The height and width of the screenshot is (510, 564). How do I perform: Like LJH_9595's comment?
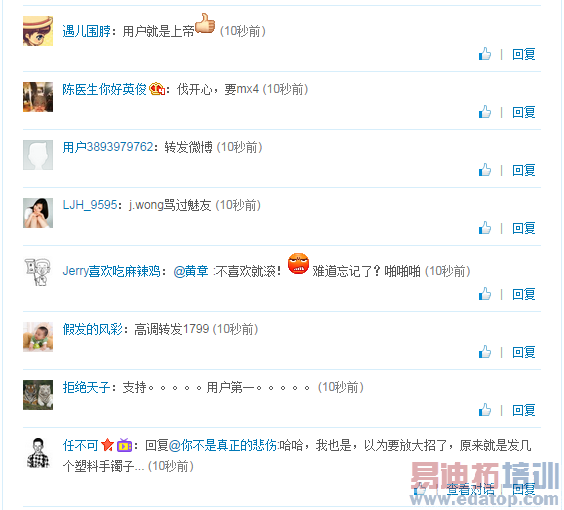pyautogui.click(x=485, y=228)
